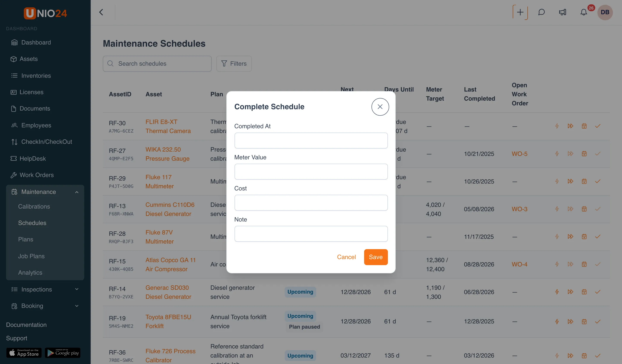The image size is (622, 364).
Task: Click the calendar icon for RF-27
Action: coord(584,154)
